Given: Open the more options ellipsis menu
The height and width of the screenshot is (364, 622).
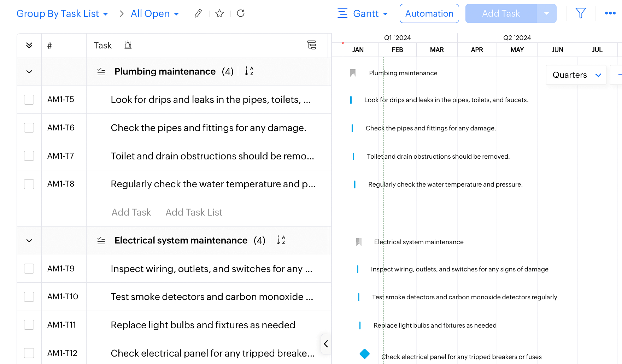Looking at the screenshot, I should click(x=610, y=13).
